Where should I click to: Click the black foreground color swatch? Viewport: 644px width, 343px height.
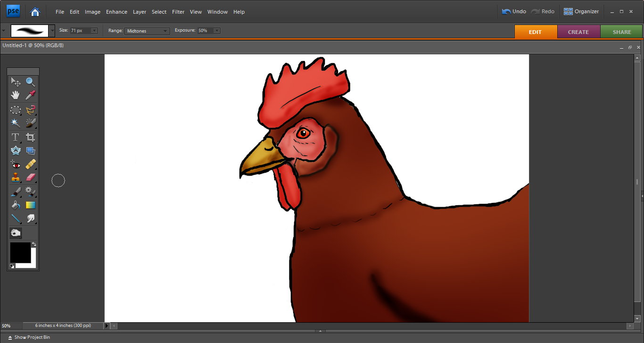(x=20, y=252)
